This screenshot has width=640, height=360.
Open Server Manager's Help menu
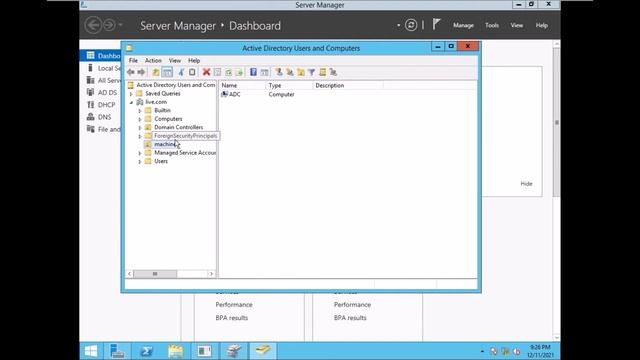pyautogui.click(x=542, y=25)
